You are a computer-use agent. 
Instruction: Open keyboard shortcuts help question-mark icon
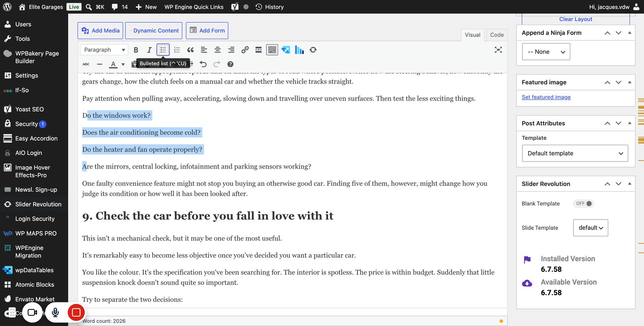point(230,64)
